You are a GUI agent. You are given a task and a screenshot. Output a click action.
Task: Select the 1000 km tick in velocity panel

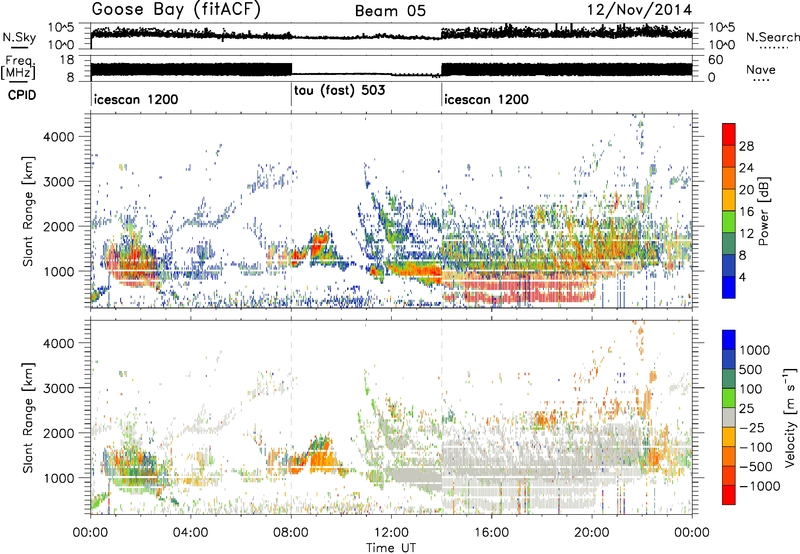tap(59, 478)
